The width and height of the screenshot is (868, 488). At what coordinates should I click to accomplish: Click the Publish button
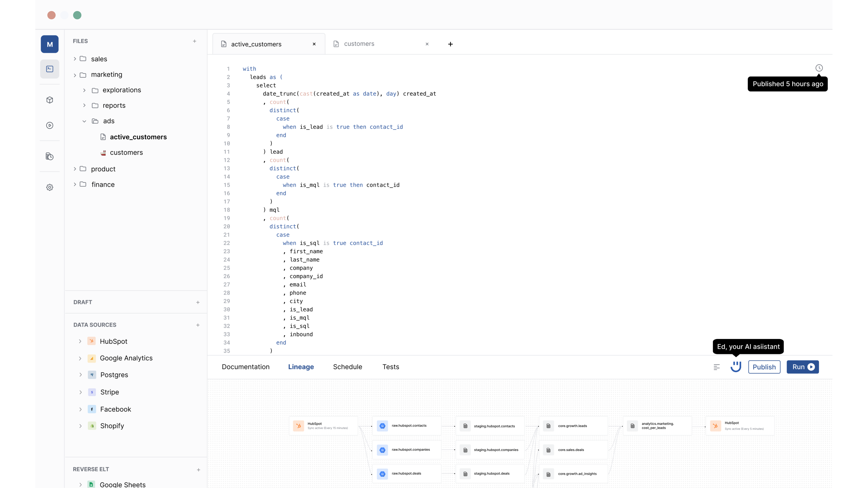pyautogui.click(x=764, y=367)
